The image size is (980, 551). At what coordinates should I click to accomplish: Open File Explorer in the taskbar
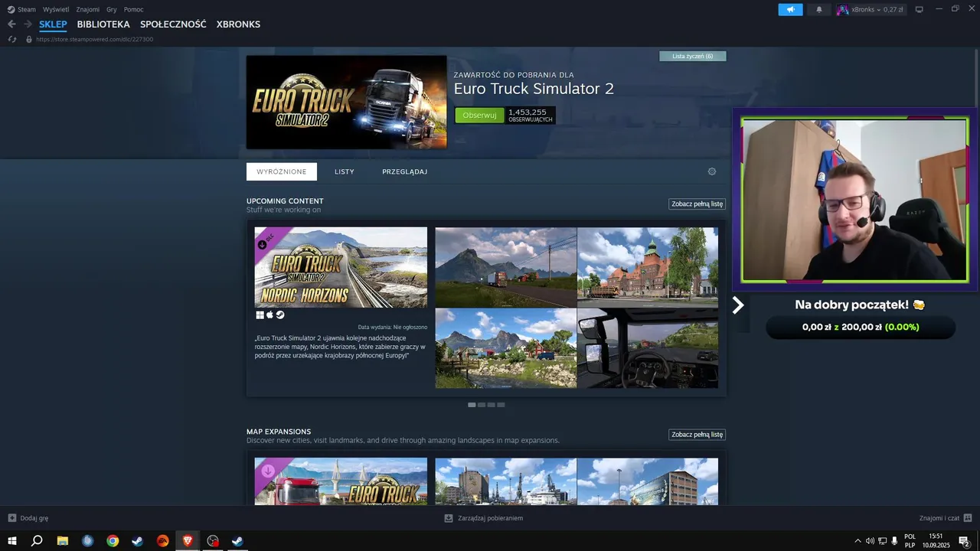63,541
